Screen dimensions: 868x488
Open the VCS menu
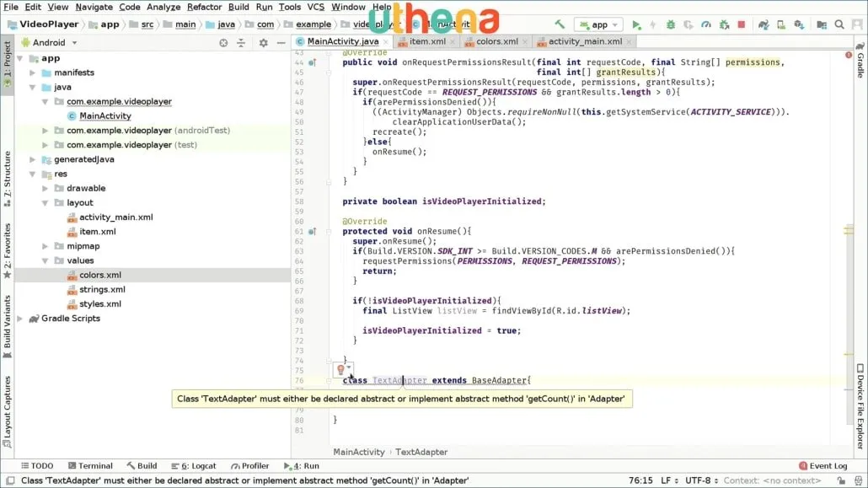click(315, 8)
